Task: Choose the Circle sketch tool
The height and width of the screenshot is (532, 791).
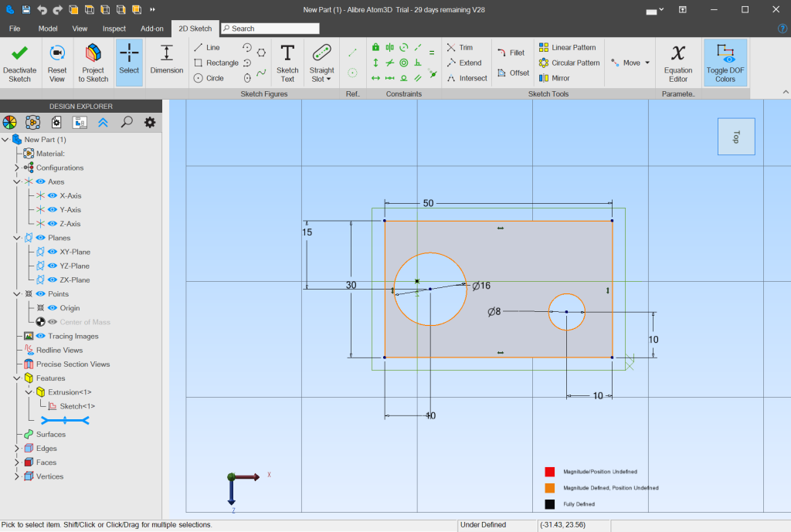Action: click(x=209, y=78)
